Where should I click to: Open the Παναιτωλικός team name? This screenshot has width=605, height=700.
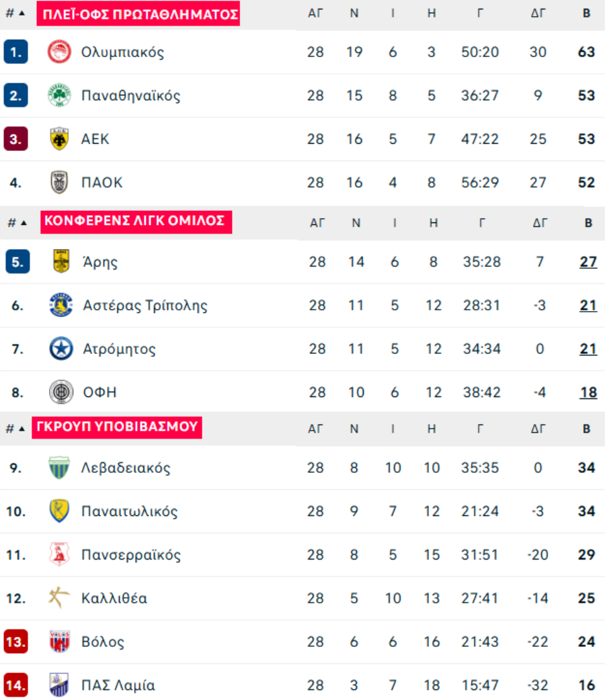(x=130, y=511)
